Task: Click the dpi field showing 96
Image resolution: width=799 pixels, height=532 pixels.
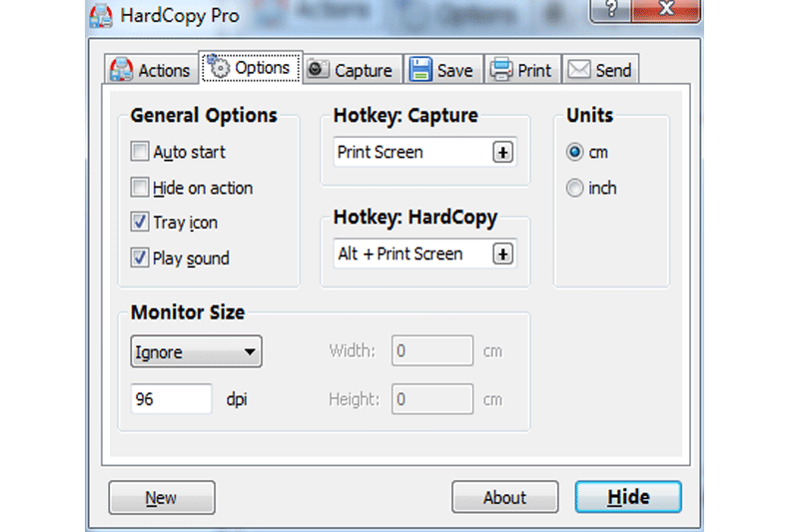Action: (171, 398)
